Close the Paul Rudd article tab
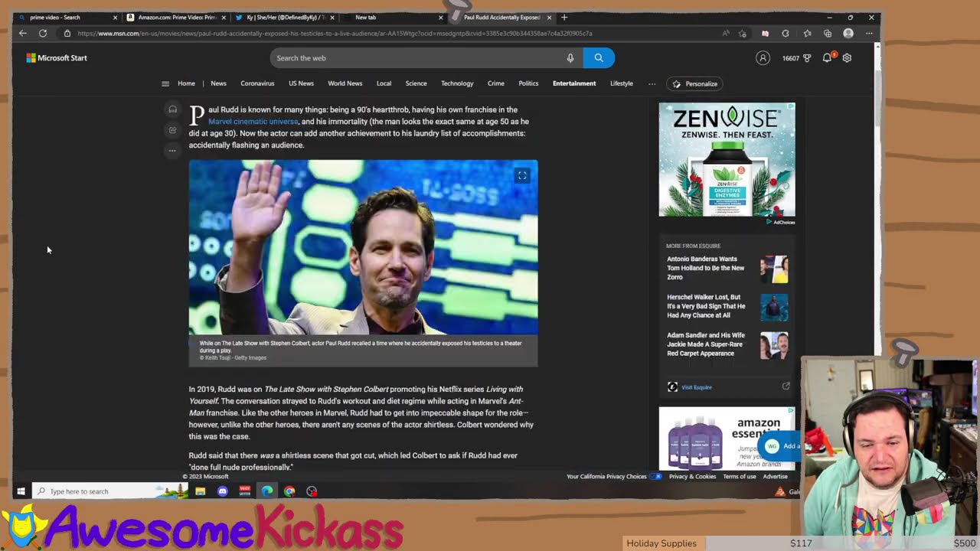980x551 pixels. click(x=549, y=17)
